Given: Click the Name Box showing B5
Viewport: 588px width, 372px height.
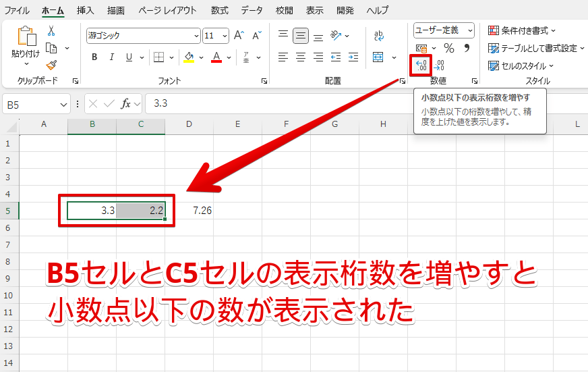Looking at the screenshot, I should coord(36,104).
